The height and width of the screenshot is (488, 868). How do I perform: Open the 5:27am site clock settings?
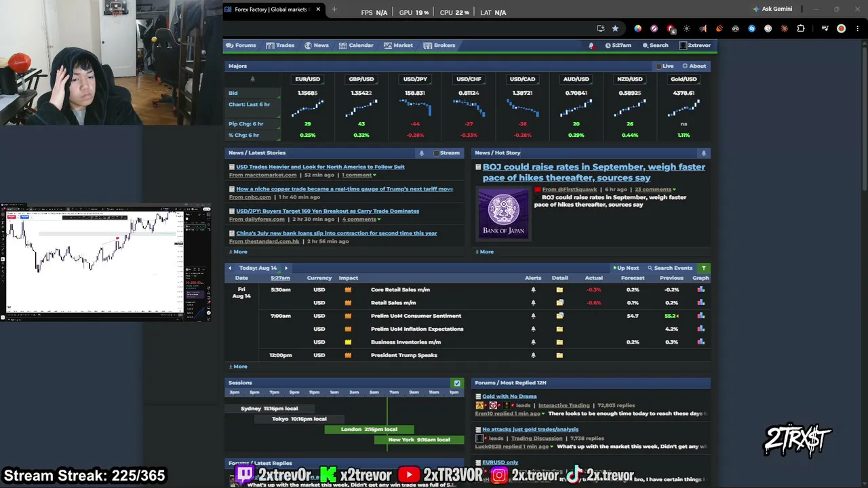(x=618, y=45)
